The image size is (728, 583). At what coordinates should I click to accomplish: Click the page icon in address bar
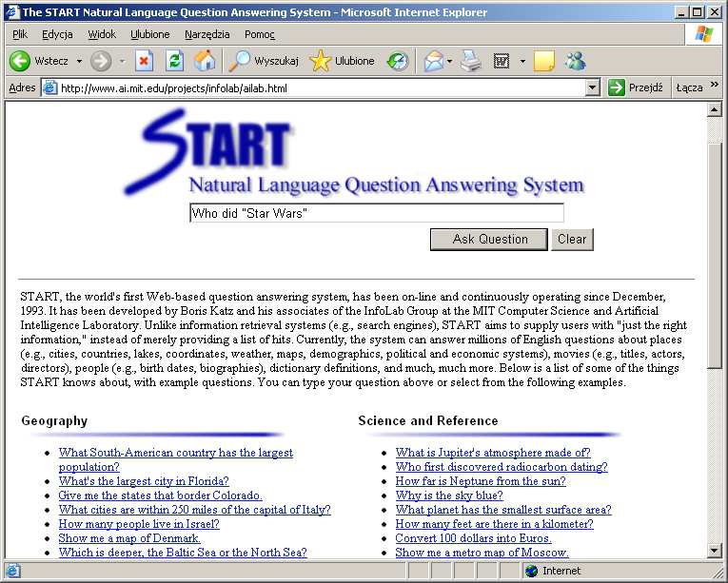click(x=49, y=87)
